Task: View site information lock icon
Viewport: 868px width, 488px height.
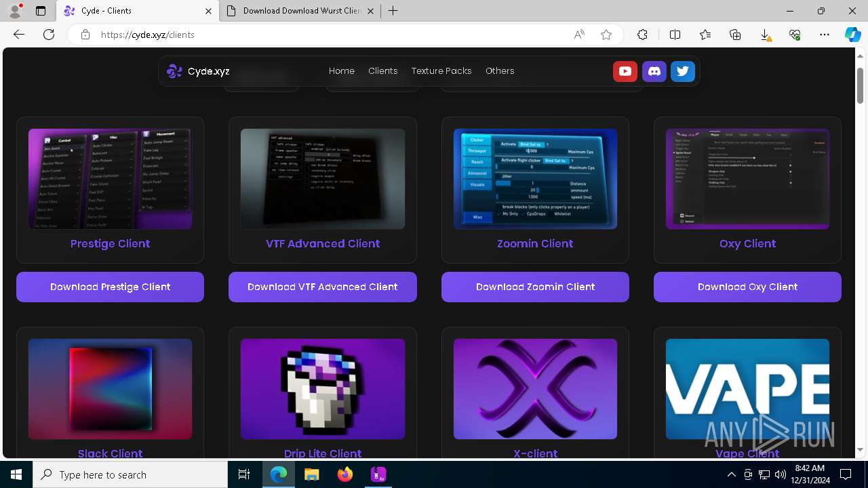Action: [x=85, y=35]
